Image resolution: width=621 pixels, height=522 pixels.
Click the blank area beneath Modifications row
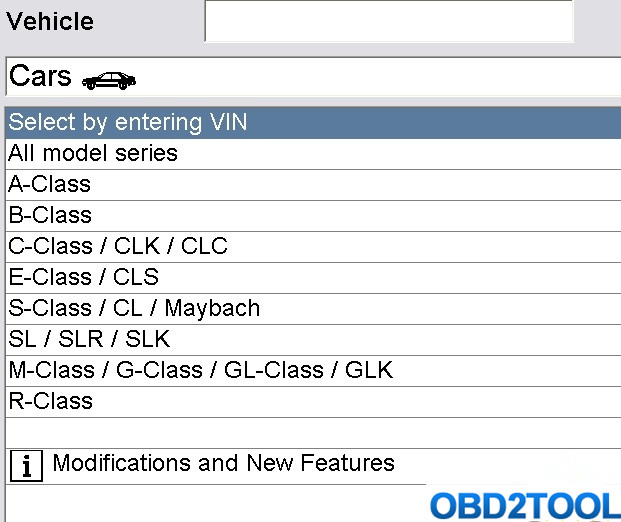click(x=200, y=503)
